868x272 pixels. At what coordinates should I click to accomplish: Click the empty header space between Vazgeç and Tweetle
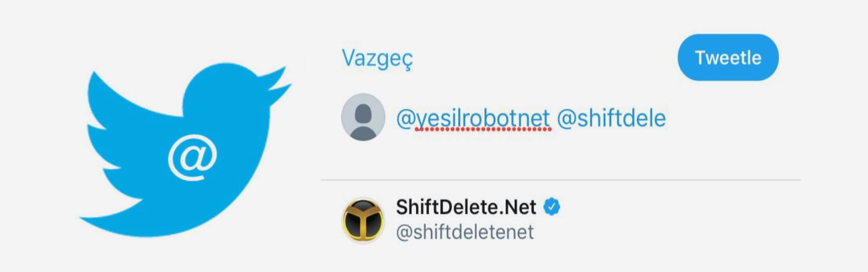coord(542,58)
